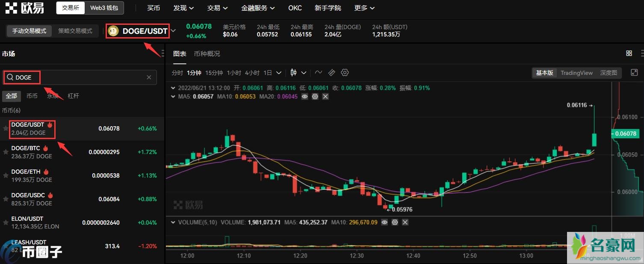Click the flame icon beside DOGE/ETH

pyautogui.click(x=46, y=172)
